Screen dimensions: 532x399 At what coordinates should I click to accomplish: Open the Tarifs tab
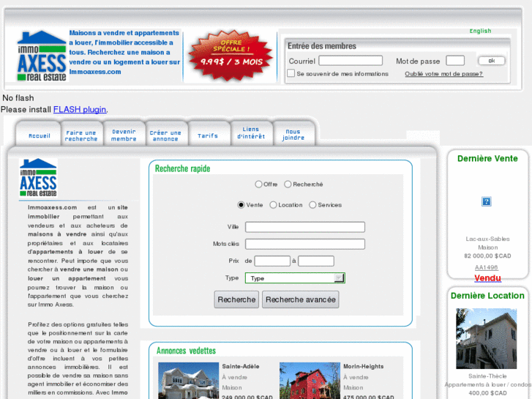(208, 135)
